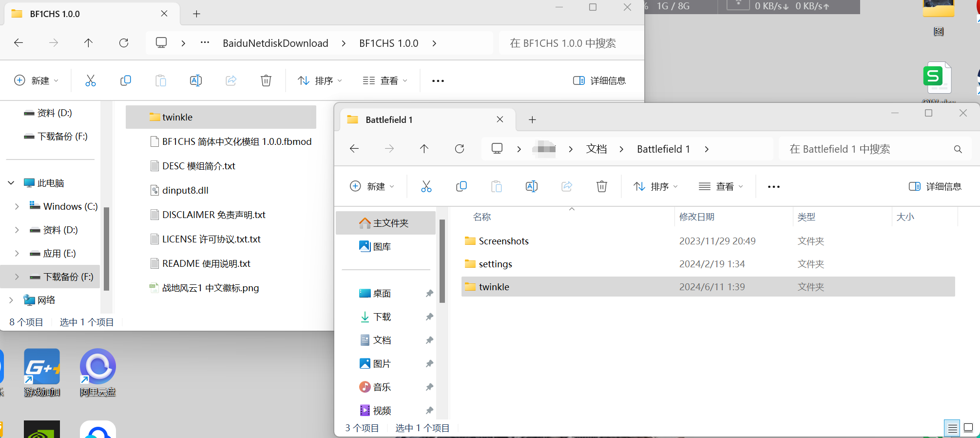Select the settings folder row
980x438 pixels.
click(708, 264)
